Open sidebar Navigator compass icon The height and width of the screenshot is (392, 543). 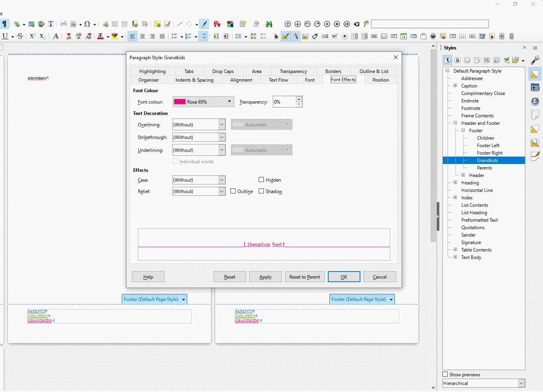[535, 101]
